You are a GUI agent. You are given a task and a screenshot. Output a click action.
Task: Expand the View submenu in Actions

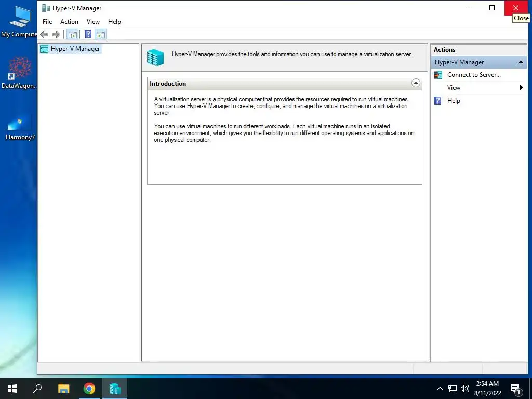[478, 88]
